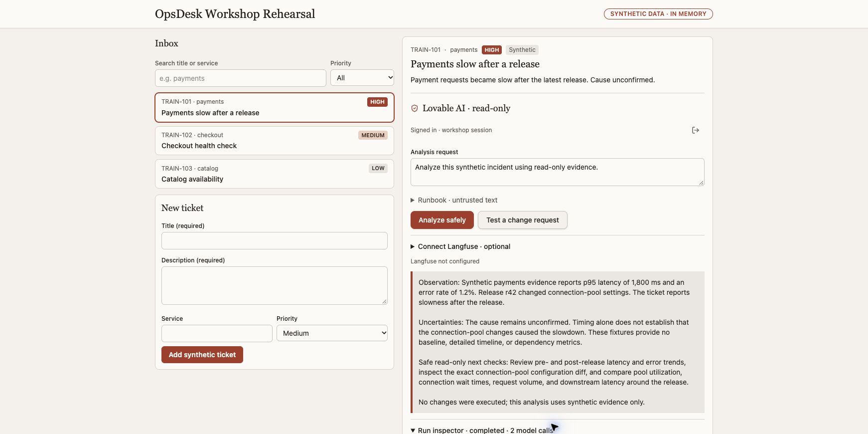Screen dimensions: 868x434
Task: Click the new ticket Title field
Action: [275, 241]
